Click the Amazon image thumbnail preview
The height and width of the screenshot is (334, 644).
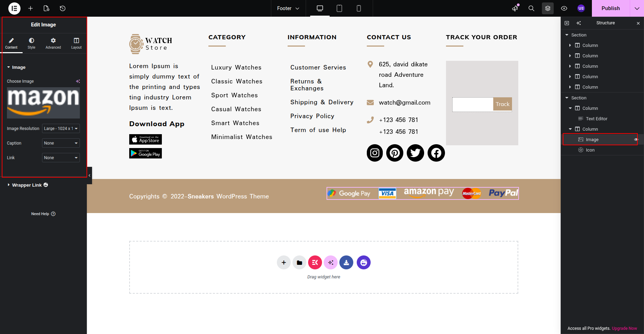tap(43, 103)
